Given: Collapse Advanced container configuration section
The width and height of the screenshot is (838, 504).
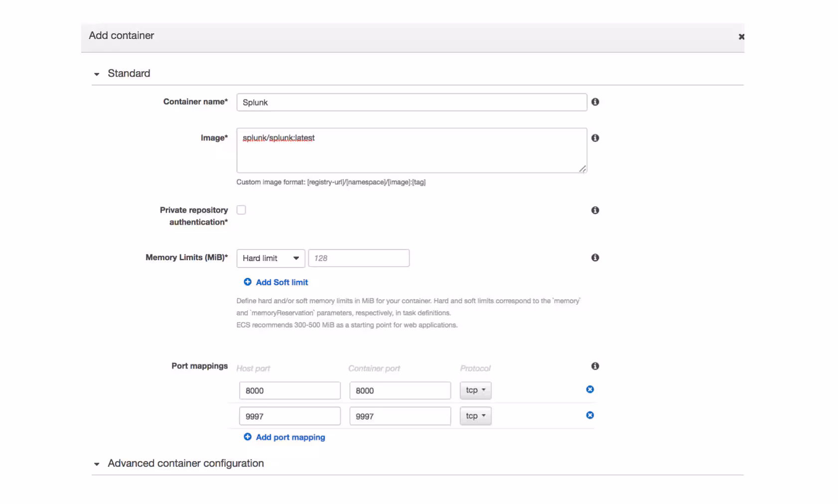Looking at the screenshot, I should tap(97, 464).
